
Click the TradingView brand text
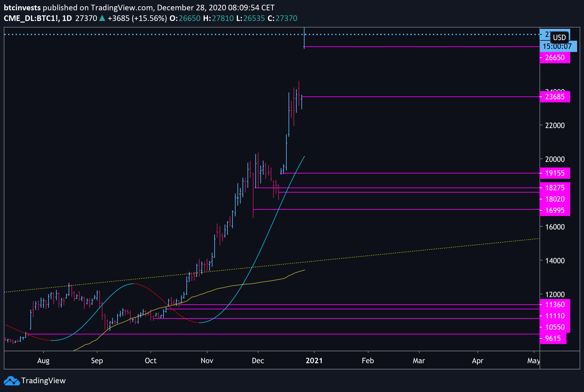44,381
